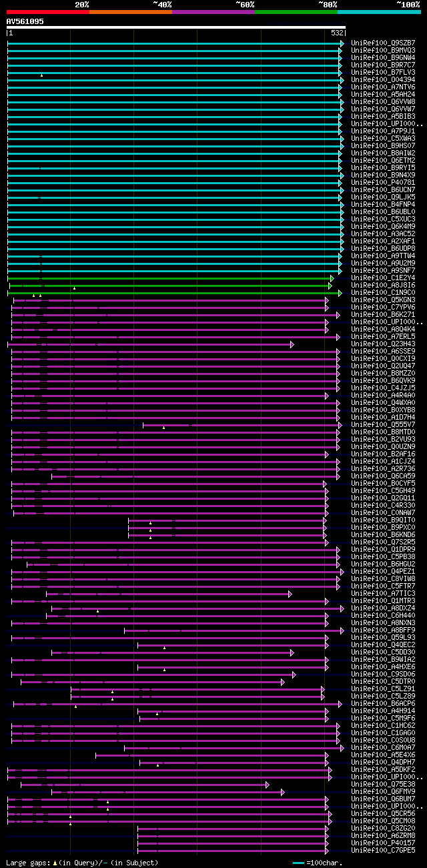Click UniRef100_Q6FMV9 label
This screenshot has width=427, height=868.
point(382,791)
